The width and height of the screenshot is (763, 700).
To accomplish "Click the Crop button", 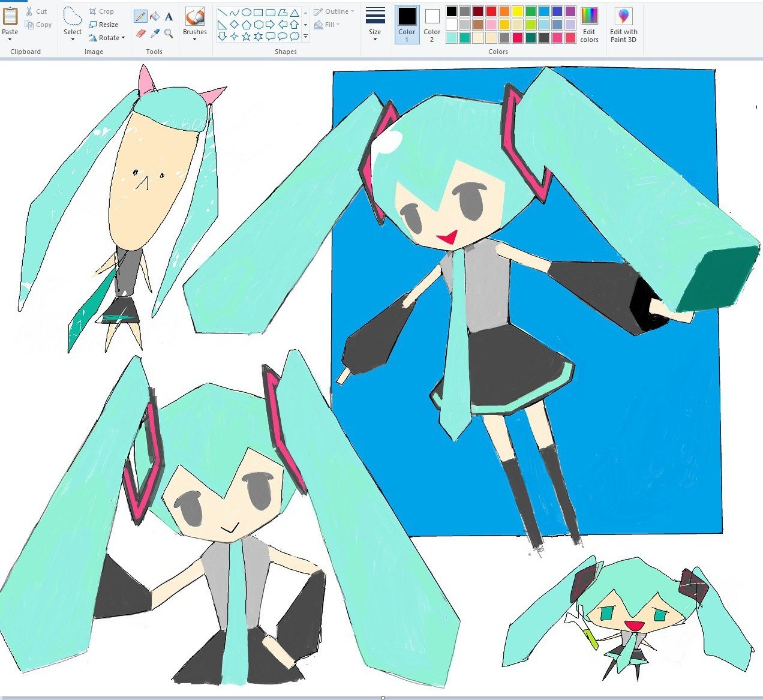I will 101,11.
